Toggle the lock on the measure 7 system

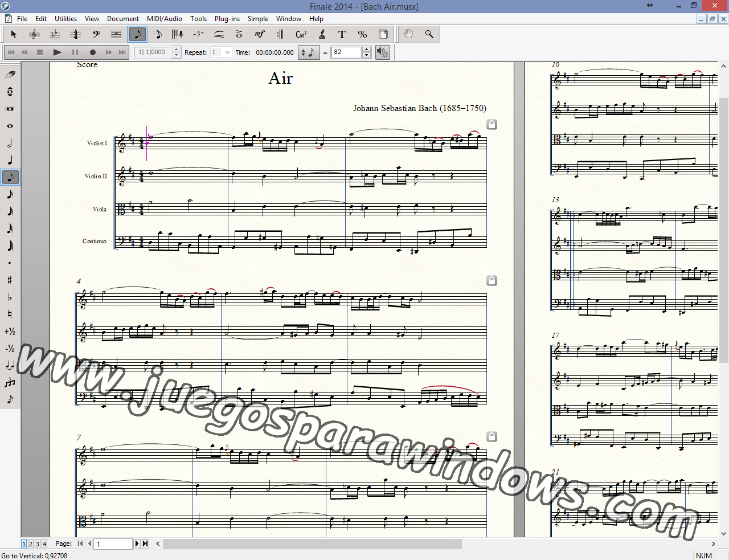[x=492, y=436]
